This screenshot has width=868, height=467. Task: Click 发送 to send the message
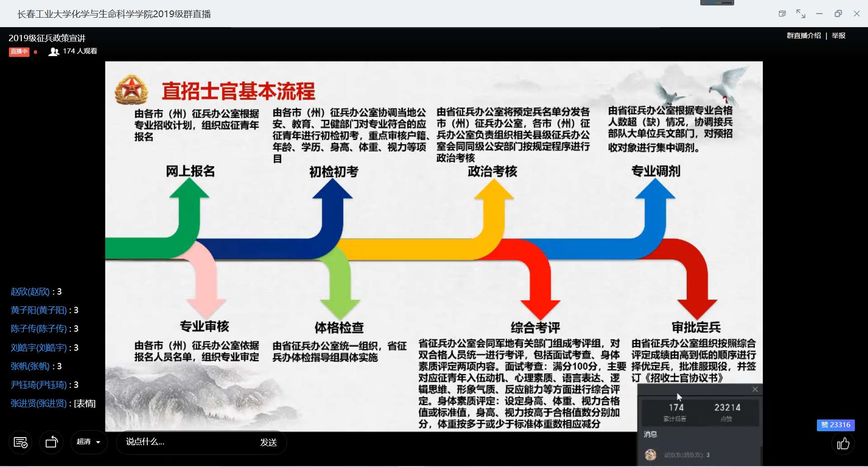click(x=268, y=442)
